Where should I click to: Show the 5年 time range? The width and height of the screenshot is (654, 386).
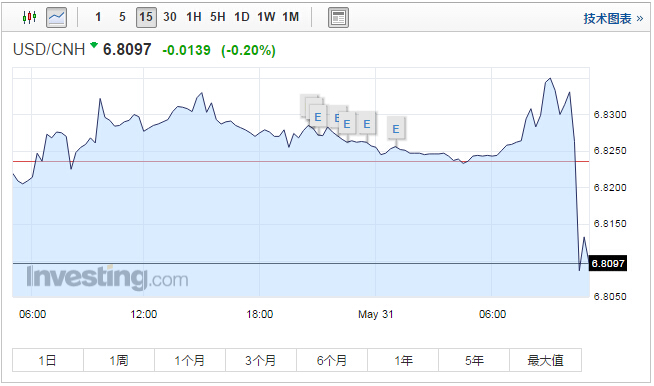click(474, 360)
